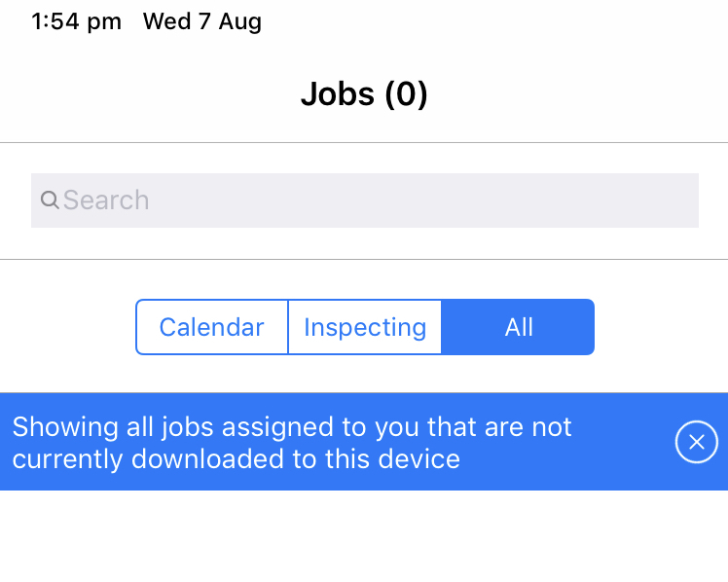Switch to the Calendar tab

pyautogui.click(x=212, y=327)
